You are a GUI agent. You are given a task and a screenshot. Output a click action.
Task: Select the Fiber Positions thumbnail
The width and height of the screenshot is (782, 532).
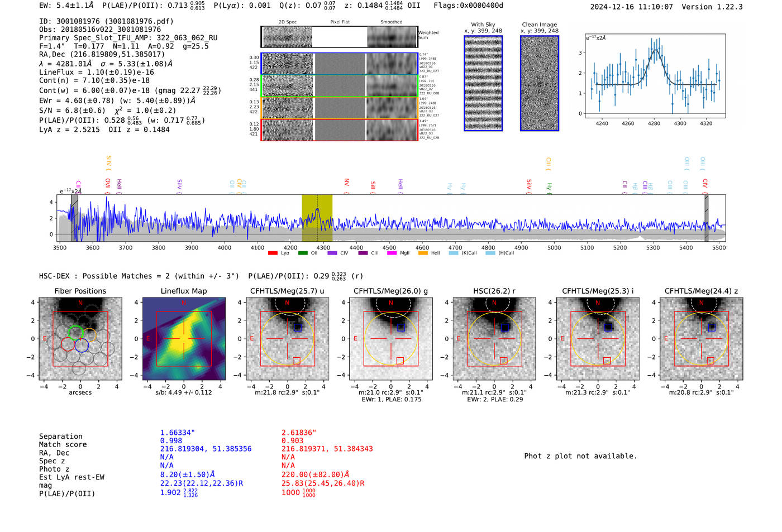tap(80, 338)
